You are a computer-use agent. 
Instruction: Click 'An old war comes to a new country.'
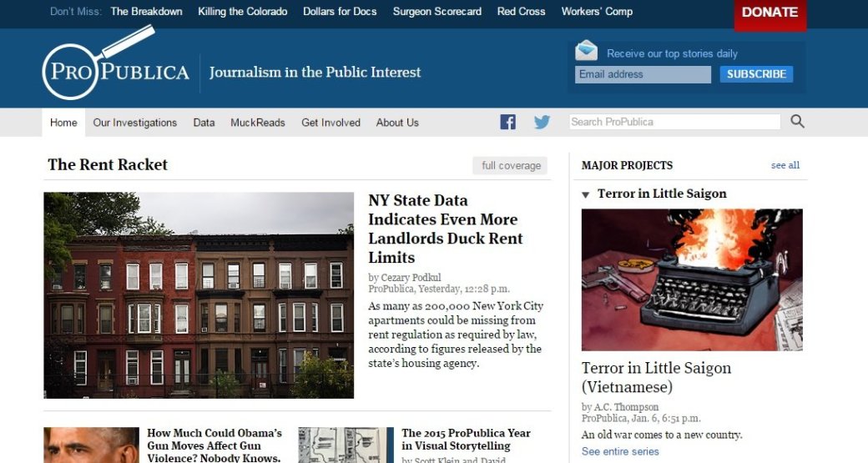662,435
